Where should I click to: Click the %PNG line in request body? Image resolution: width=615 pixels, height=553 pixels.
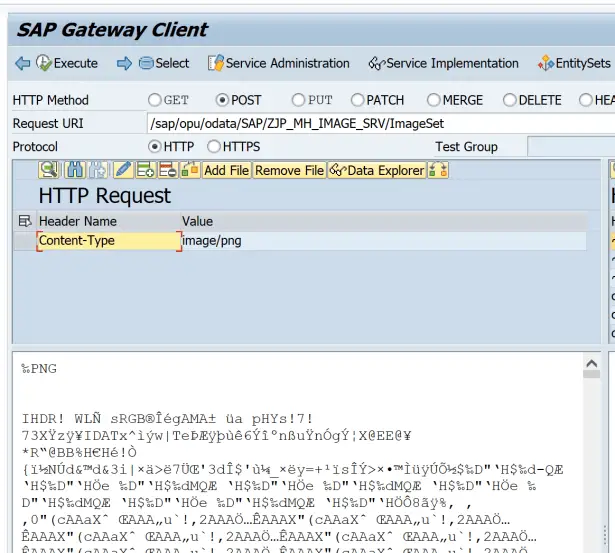(39, 369)
